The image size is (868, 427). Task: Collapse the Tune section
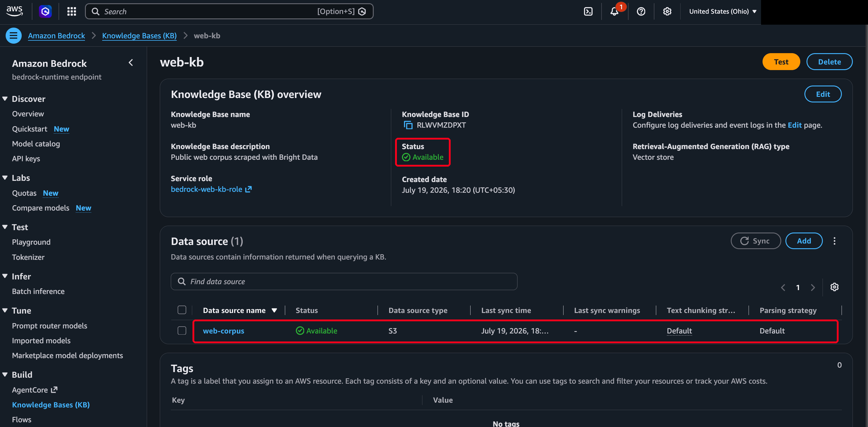[5, 311]
